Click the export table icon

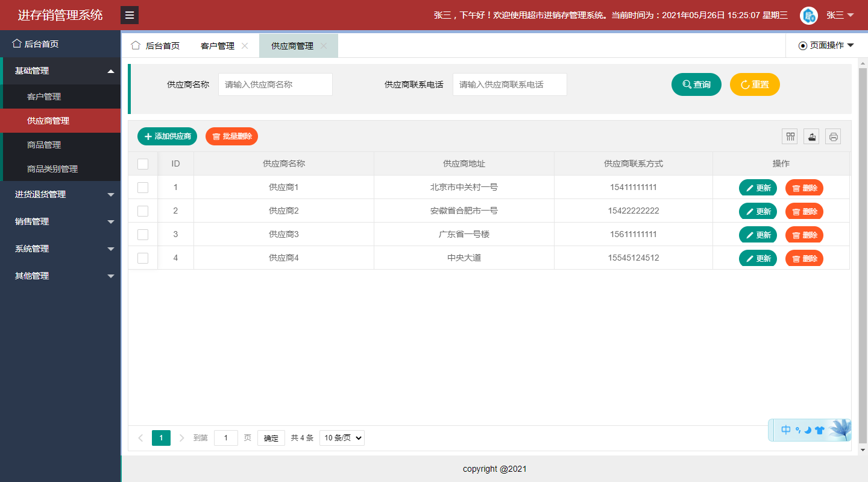coord(811,137)
